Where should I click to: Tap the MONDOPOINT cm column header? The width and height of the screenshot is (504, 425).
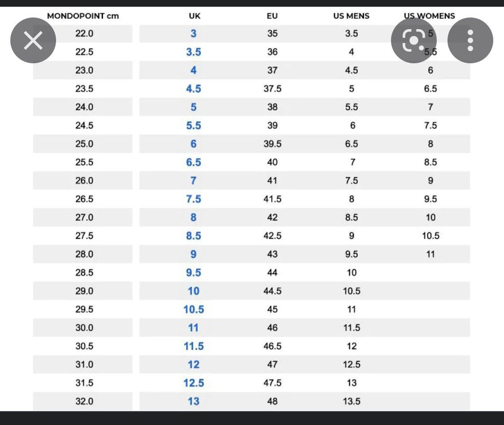83,16
